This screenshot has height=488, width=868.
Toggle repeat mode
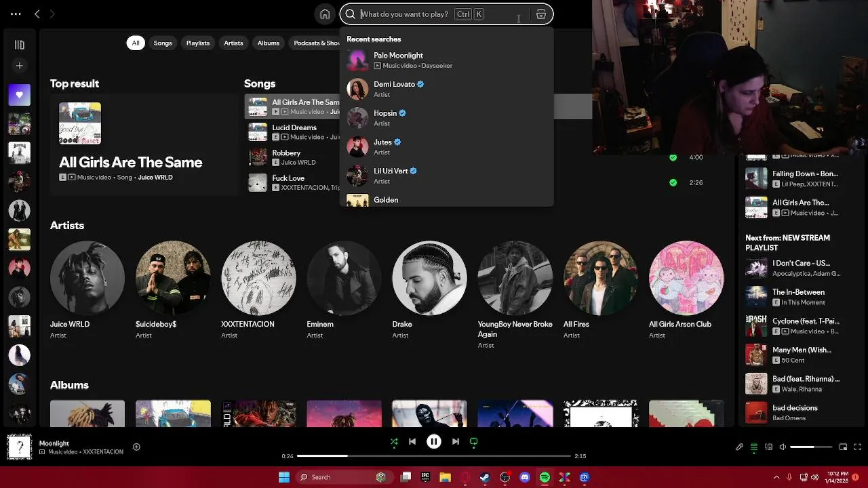point(474,442)
